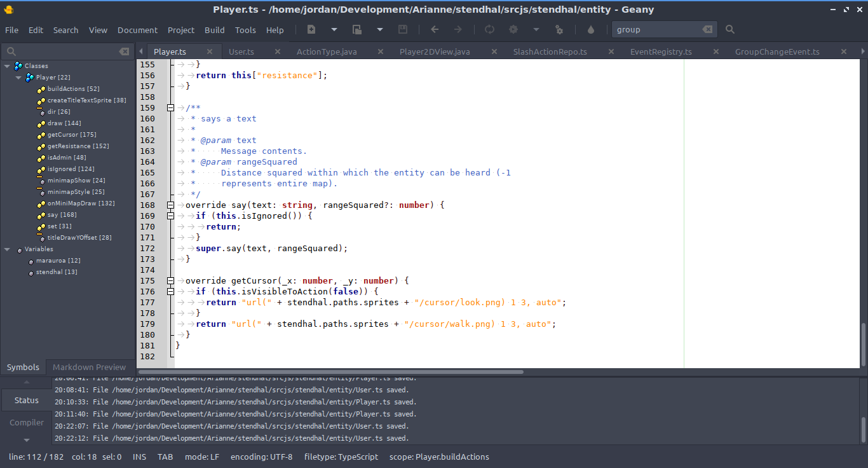
Task: Select onMiniMapDraw [132] symbol
Action: (x=81, y=203)
